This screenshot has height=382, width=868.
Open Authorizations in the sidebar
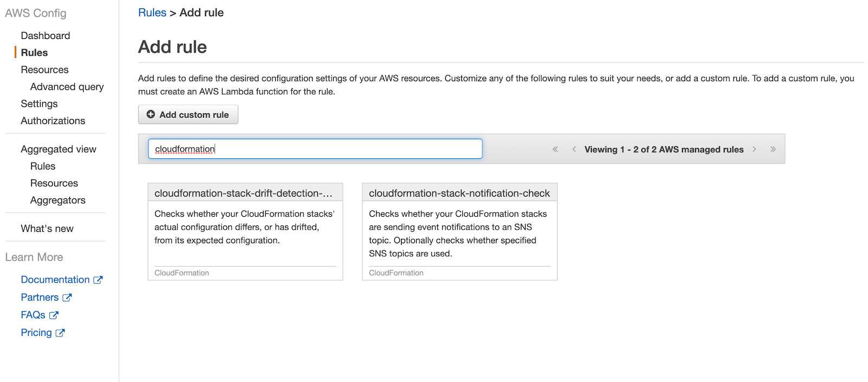[53, 121]
